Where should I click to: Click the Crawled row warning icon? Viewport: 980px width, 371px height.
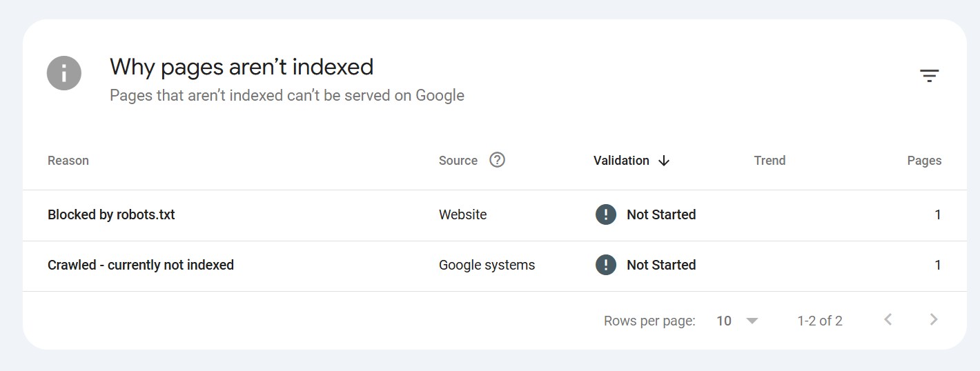[x=605, y=265]
